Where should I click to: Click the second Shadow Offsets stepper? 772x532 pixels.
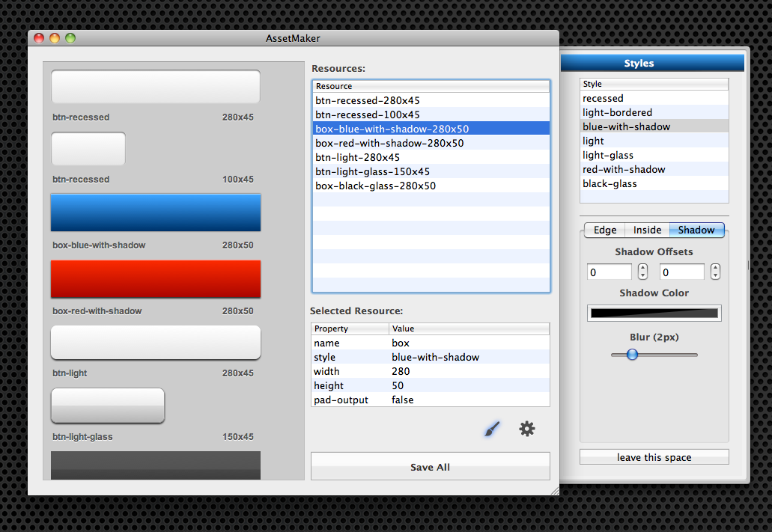click(x=715, y=272)
